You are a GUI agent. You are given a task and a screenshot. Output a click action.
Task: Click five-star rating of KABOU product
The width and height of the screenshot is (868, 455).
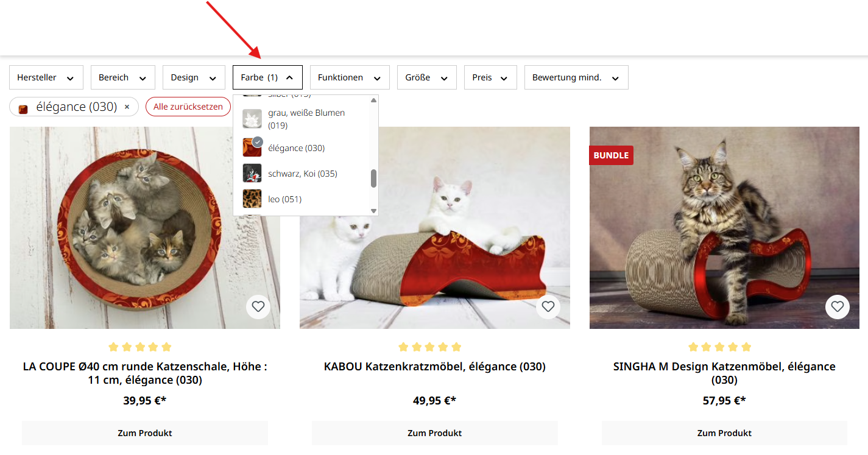coord(429,347)
